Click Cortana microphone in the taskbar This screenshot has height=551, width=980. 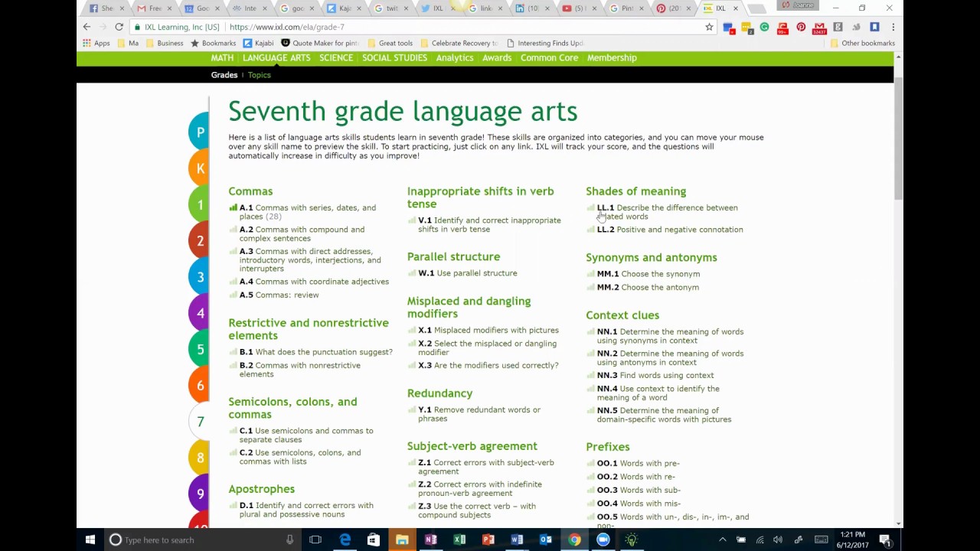click(289, 540)
